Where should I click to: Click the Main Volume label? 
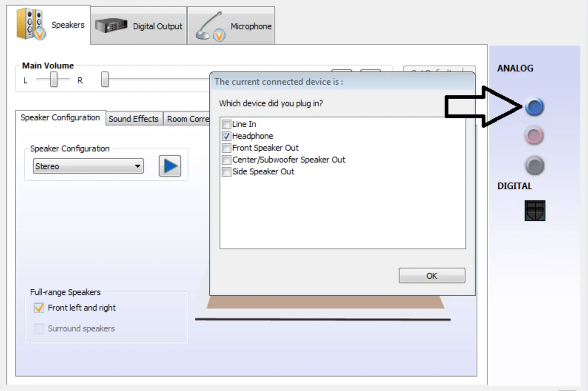[48, 66]
